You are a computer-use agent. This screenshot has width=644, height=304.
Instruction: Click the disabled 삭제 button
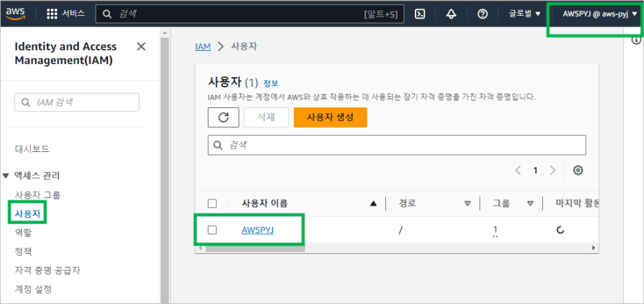[266, 118]
